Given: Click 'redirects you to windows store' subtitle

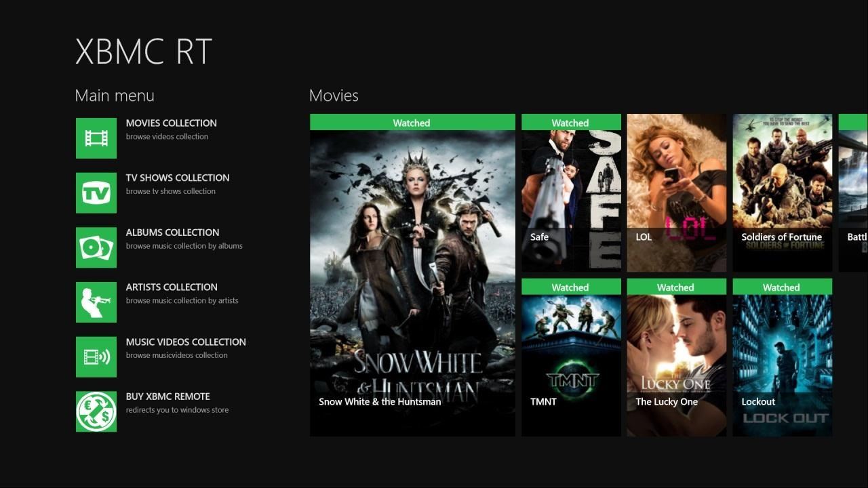Looking at the screenshot, I should click(x=178, y=410).
